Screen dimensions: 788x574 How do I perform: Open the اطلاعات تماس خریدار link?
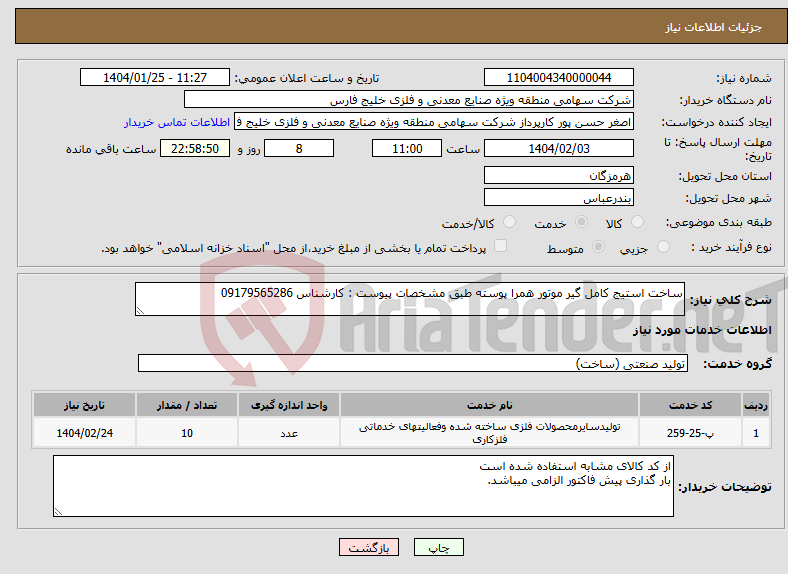tap(177, 122)
